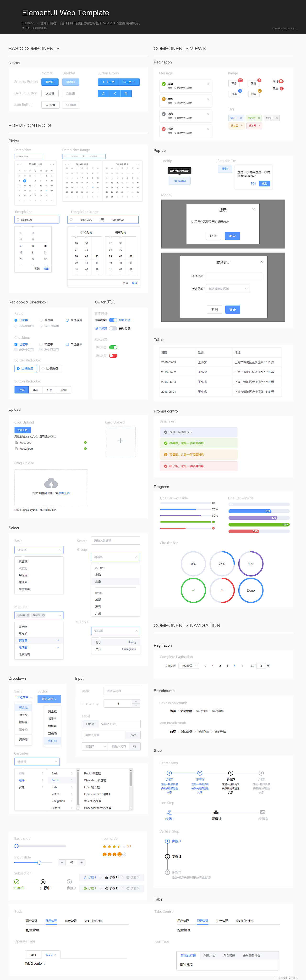Remove the 标签一 tag via its x

[x=241, y=118]
